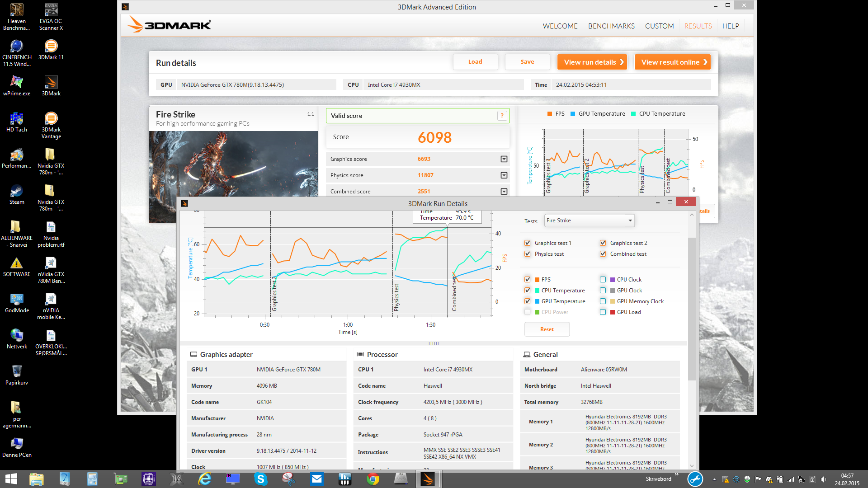The image size is (868, 488).
Task: Open the HD Tach desktop icon
Action: (17, 122)
